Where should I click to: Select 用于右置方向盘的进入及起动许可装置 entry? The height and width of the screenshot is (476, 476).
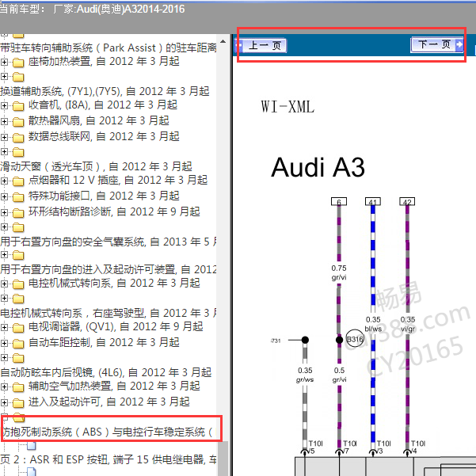click(x=109, y=269)
